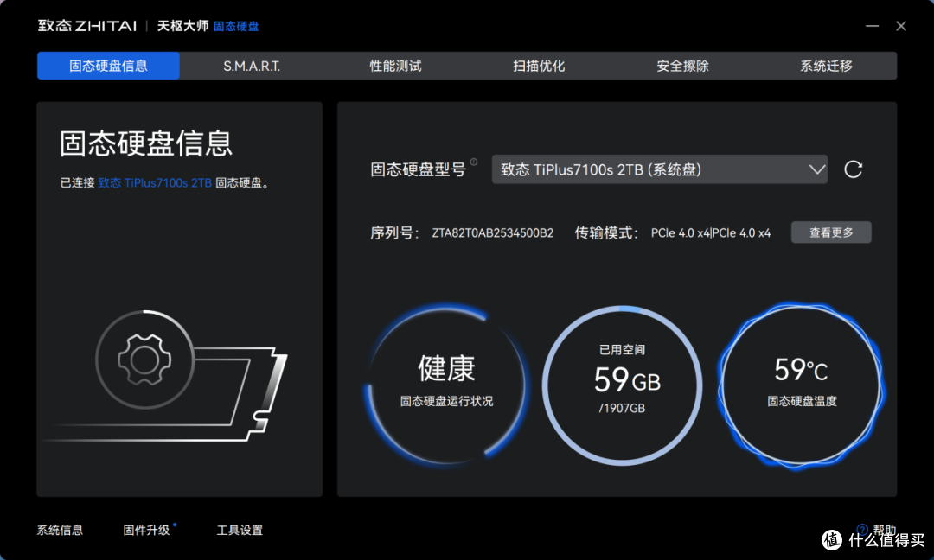Minimize the 天枢大师 window
The height and width of the screenshot is (560, 934).
[x=872, y=26]
